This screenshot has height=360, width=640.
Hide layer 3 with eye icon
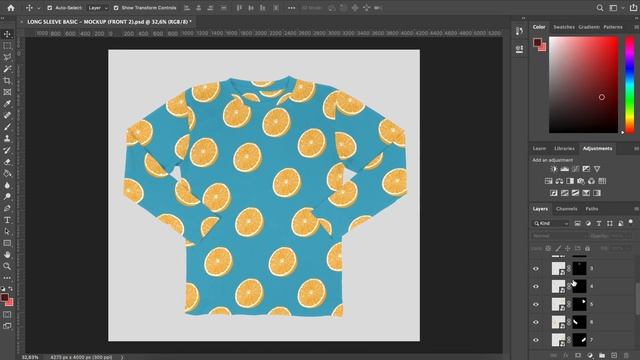pyautogui.click(x=536, y=269)
